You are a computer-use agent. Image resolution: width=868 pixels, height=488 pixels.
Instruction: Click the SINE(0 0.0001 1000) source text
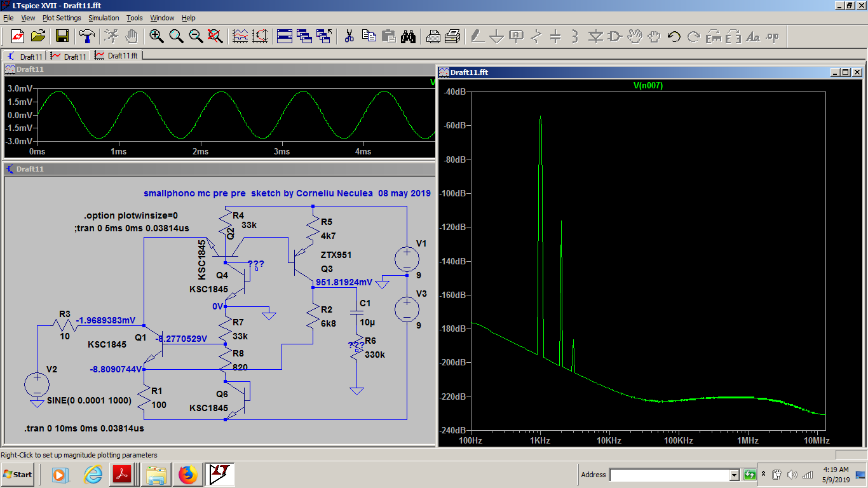[x=90, y=401]
